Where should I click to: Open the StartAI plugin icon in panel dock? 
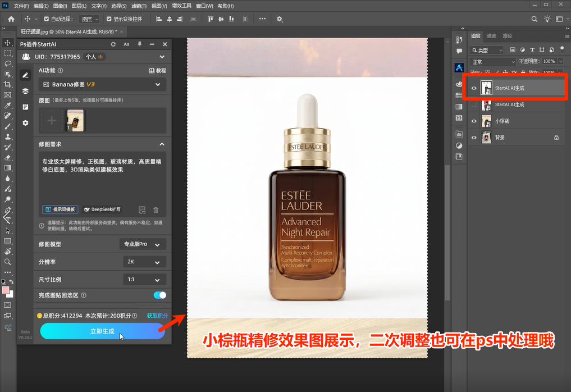459,67
